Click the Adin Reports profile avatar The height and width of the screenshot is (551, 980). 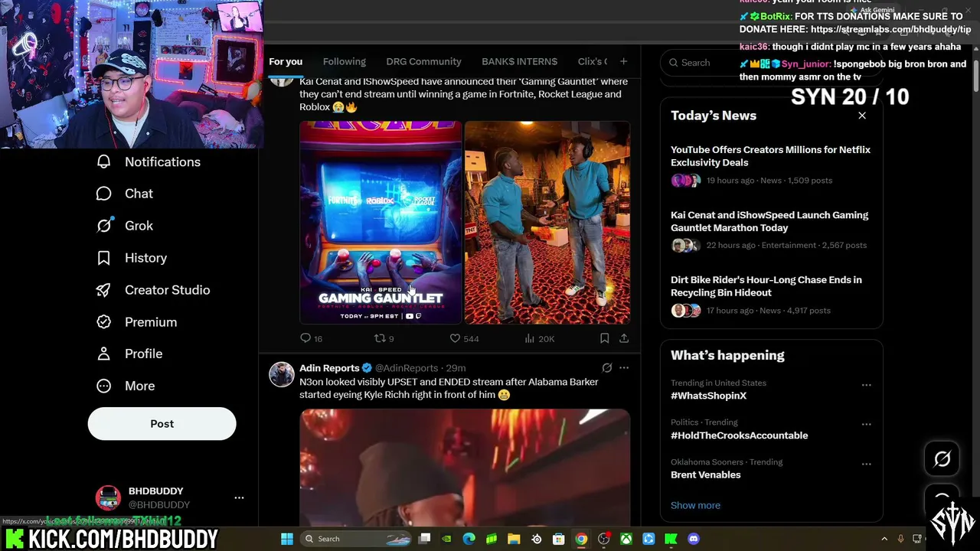[x=282, y=374]
